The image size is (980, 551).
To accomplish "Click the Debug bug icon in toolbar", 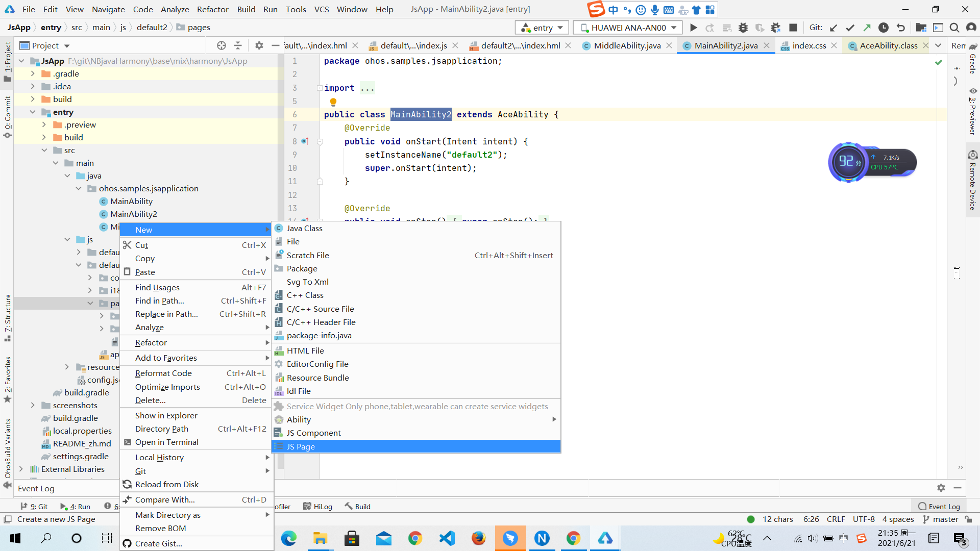I will tap(743, 28).
